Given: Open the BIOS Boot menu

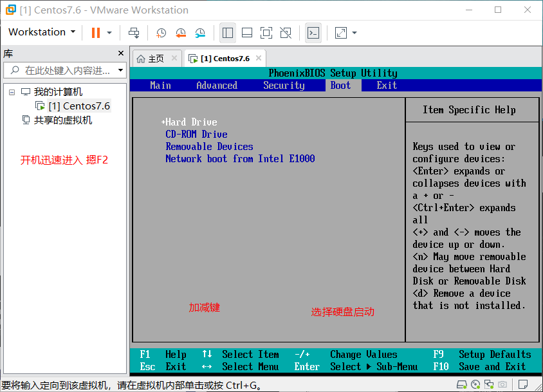Looking at the screenshot, I should pos(340,86).
